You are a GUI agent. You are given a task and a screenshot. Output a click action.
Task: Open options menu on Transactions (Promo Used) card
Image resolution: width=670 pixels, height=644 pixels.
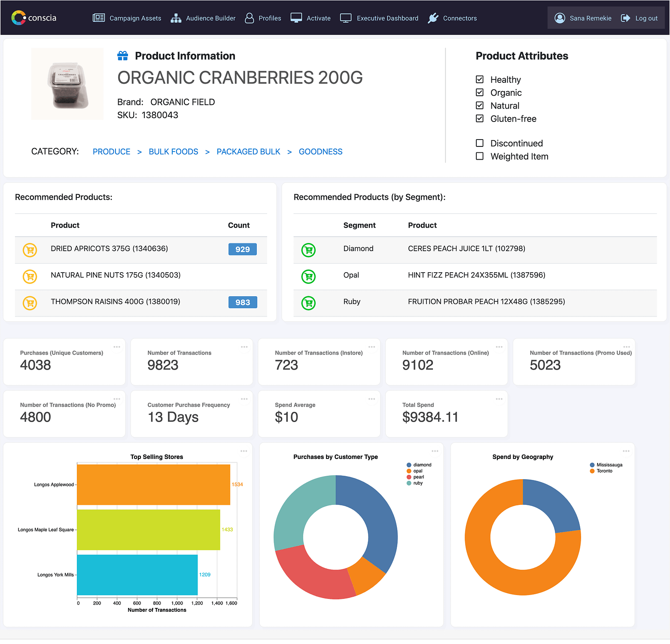[x=627, y=347]
